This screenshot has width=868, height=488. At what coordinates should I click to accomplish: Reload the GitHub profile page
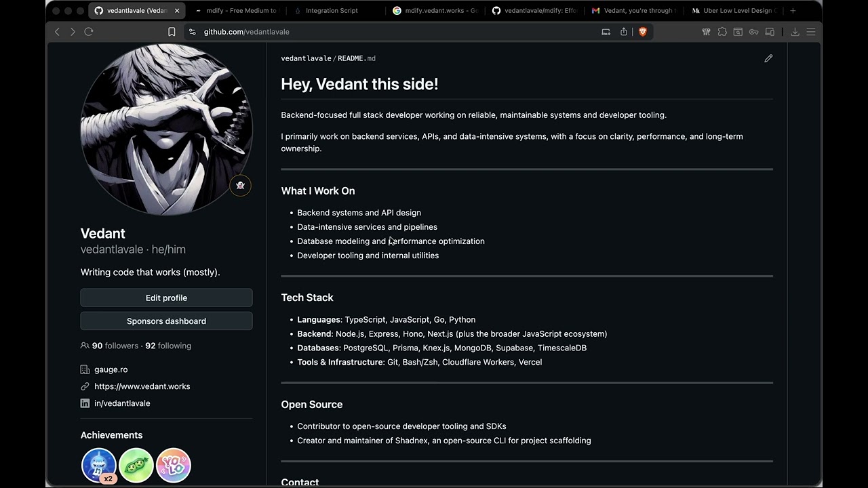click(88, 32)
